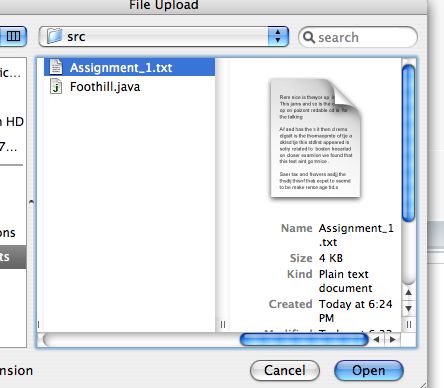The height and width of the screenshot is (388, 444).
Task: Switch to column view mode
Action: pyautogui.click(x=13, y=36)
